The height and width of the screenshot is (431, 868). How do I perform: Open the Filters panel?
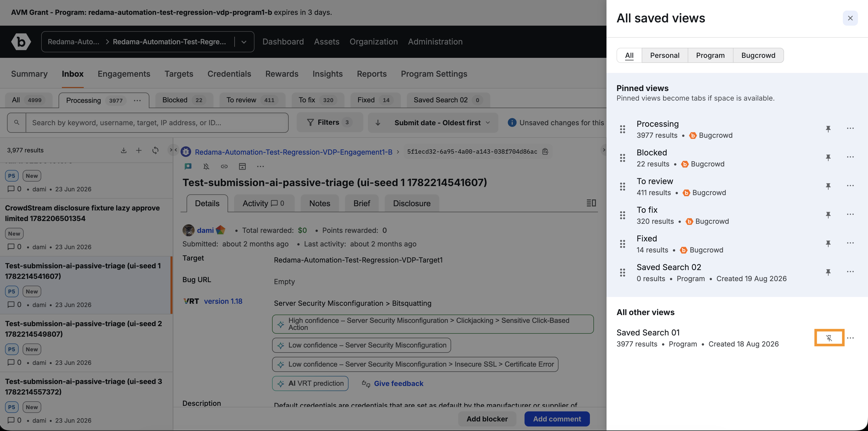[330, 122]
